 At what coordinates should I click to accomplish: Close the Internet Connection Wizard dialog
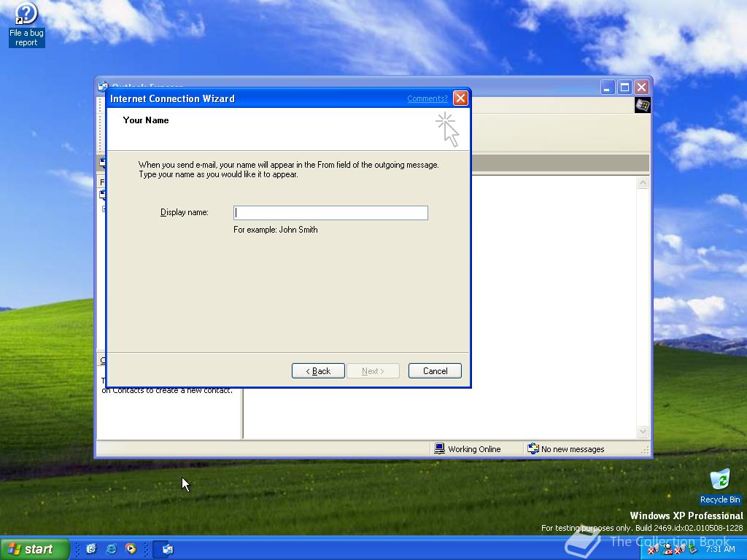(x=460, y=98)
